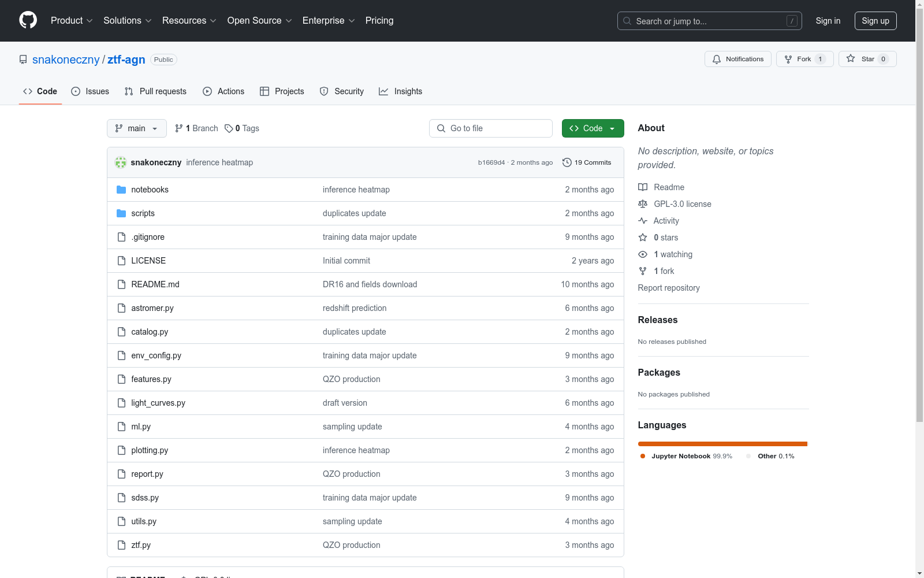The height and width of the screenshot is (578, 924).
Task: Switch to the Actions tab
Action: (223, 91)
